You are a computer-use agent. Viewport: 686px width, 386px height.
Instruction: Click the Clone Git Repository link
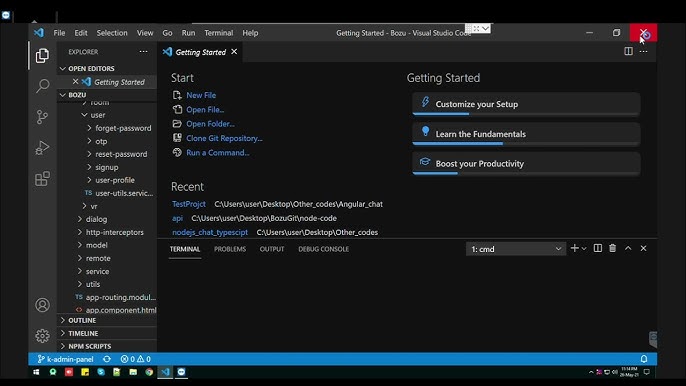(x=224, y=138)
